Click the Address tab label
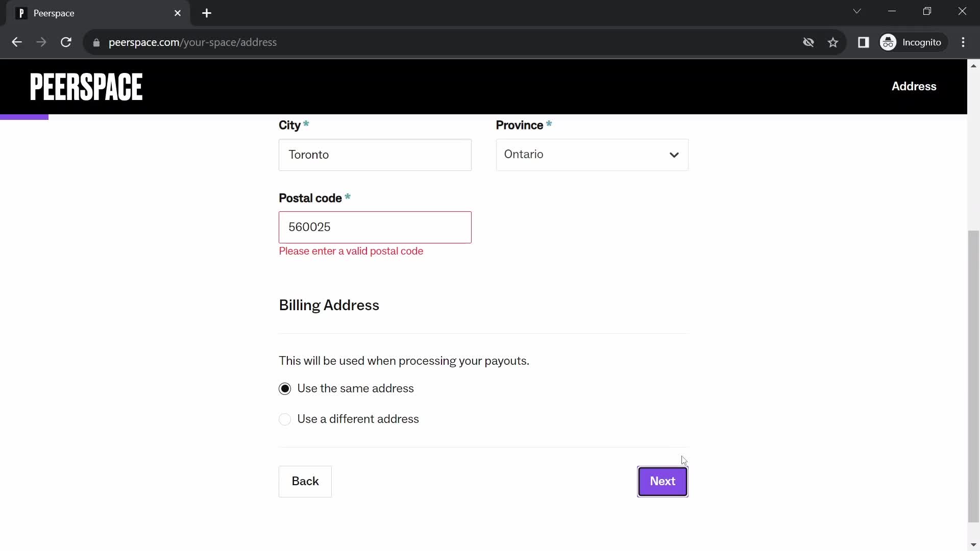980x551 pixels. click(x=914, y=85)
